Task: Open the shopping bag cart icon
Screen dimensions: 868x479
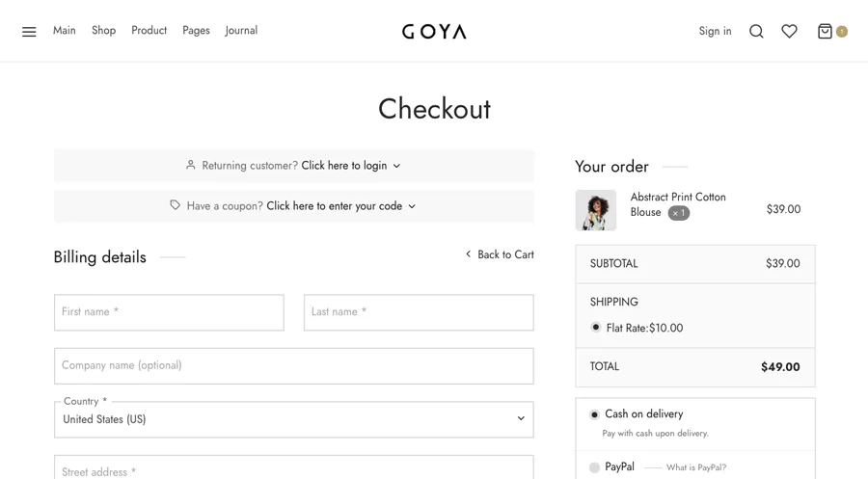Action: [x=825, y=31]
